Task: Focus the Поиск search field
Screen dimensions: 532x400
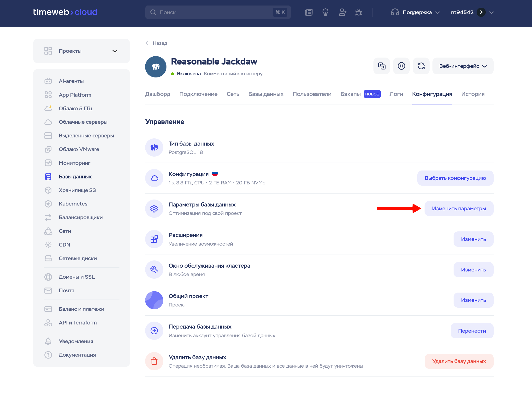Action: click(218, 12)
